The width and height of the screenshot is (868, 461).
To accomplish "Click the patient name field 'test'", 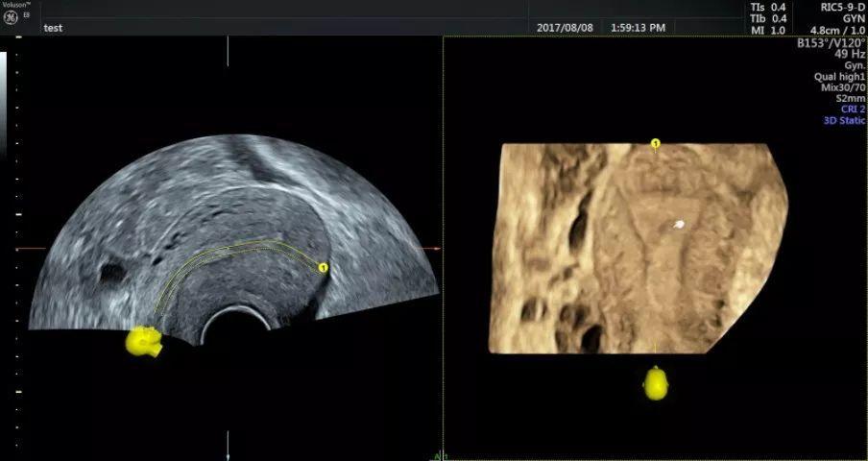I will pyautogui.click(x=54, y=28).
